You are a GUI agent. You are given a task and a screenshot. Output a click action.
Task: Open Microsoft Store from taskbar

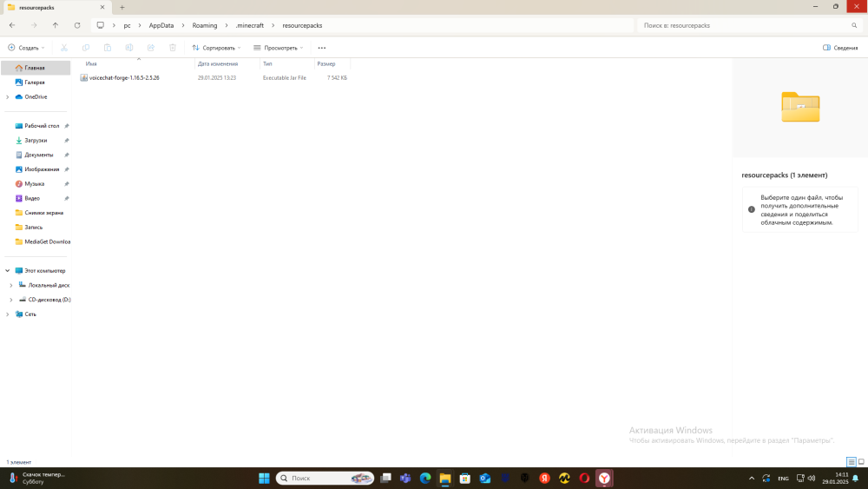click(x=465, y=478)
